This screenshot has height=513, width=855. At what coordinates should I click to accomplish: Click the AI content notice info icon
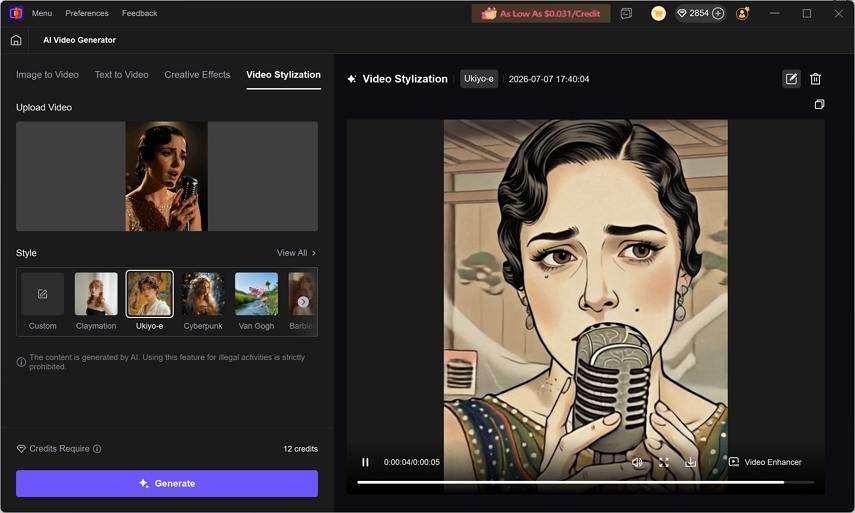tap(21, 362)
